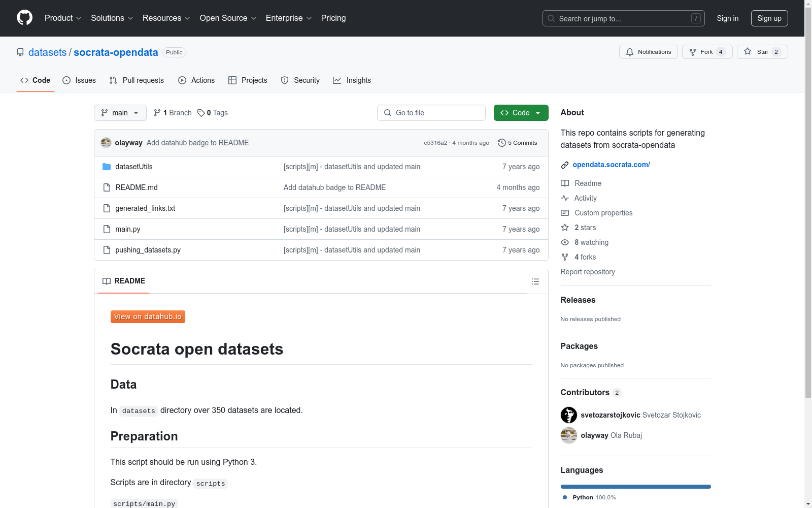Star the repository with Star button

[762, 52]
